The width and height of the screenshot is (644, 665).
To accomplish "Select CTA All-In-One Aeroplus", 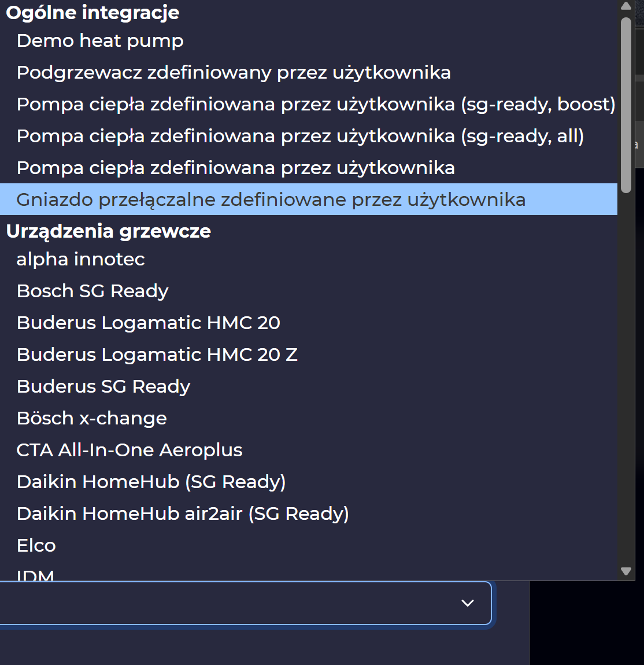I will click(129, 450).
